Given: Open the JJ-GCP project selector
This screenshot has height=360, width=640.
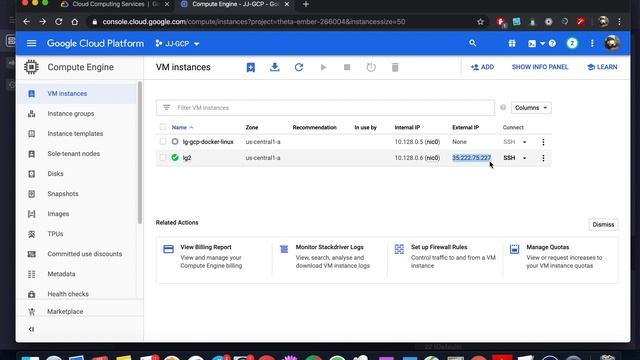Looking at the screenshot, I should (178, 43).
